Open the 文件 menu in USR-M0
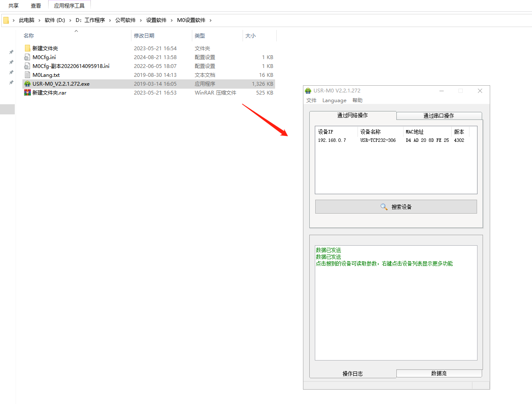532x404 pixels. 311,100
